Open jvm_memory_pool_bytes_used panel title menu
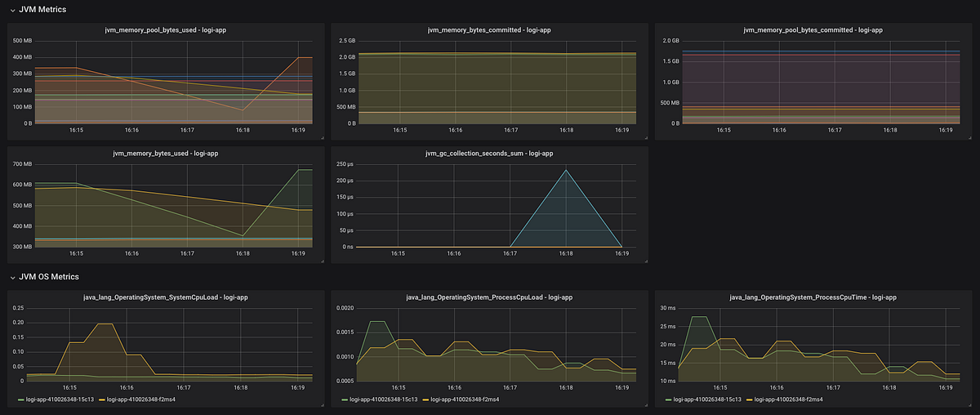Screen dimensions: 980x415 pos(166,30)
